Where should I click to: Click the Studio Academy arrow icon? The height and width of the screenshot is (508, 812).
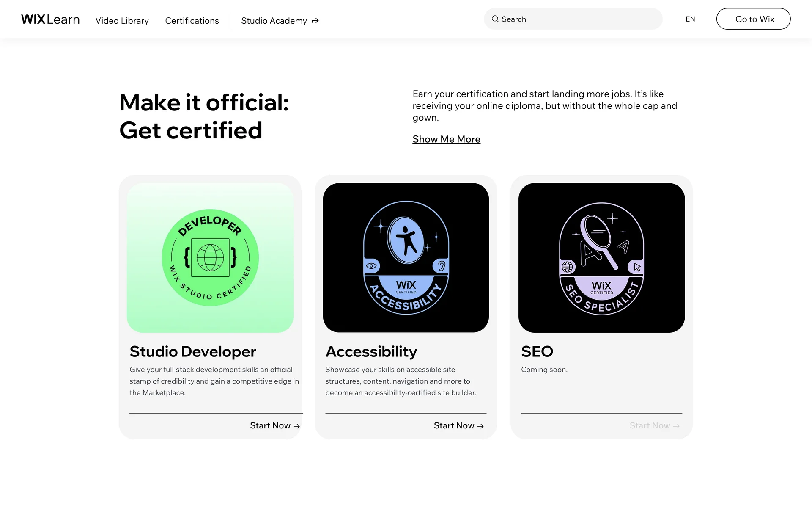(x=315, y=21)
